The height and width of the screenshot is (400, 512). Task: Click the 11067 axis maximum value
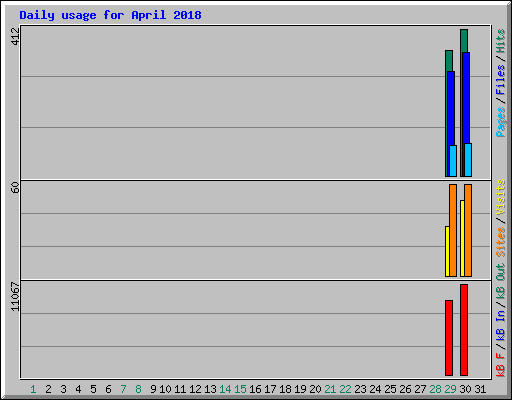point(15,297)
